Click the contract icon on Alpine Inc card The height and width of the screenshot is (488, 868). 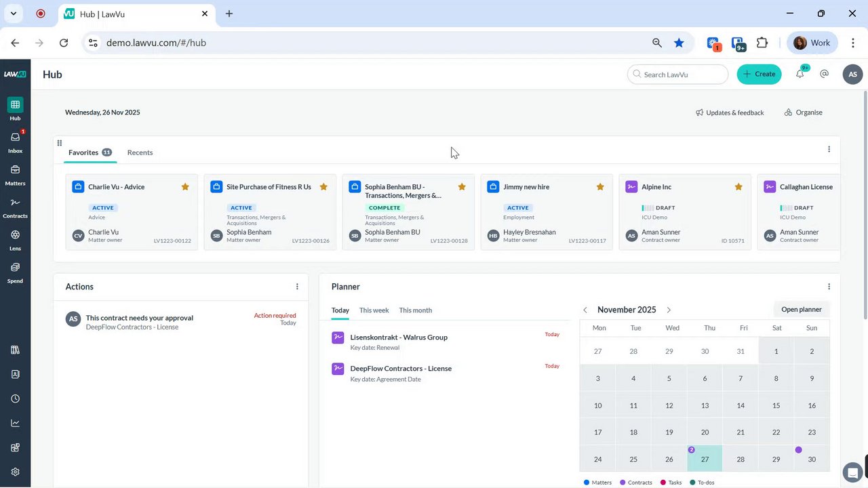[x=631, y=186]
